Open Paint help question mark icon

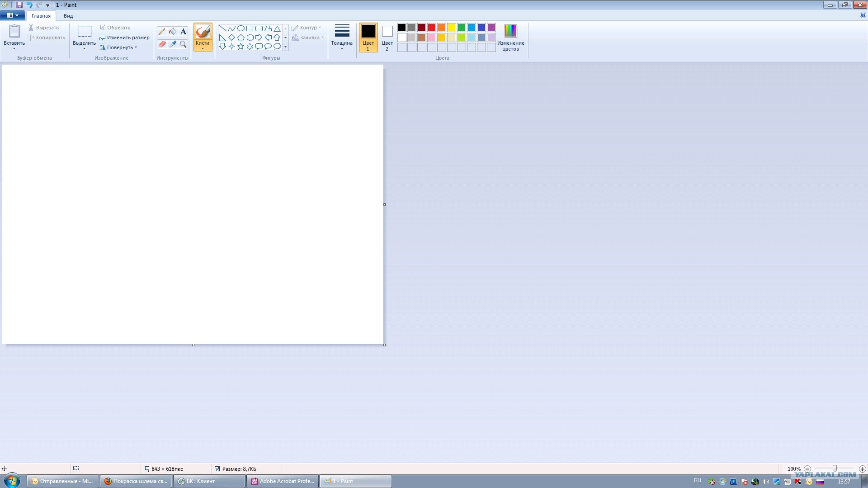[x=863, y=15]
